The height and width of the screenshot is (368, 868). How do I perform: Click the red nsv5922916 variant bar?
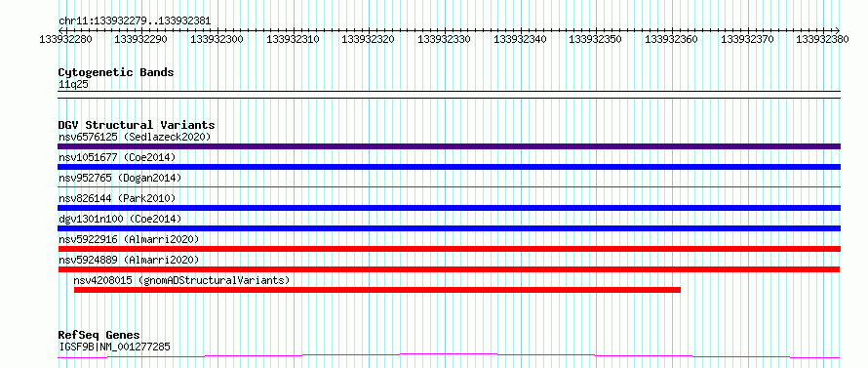pos(449,249)
